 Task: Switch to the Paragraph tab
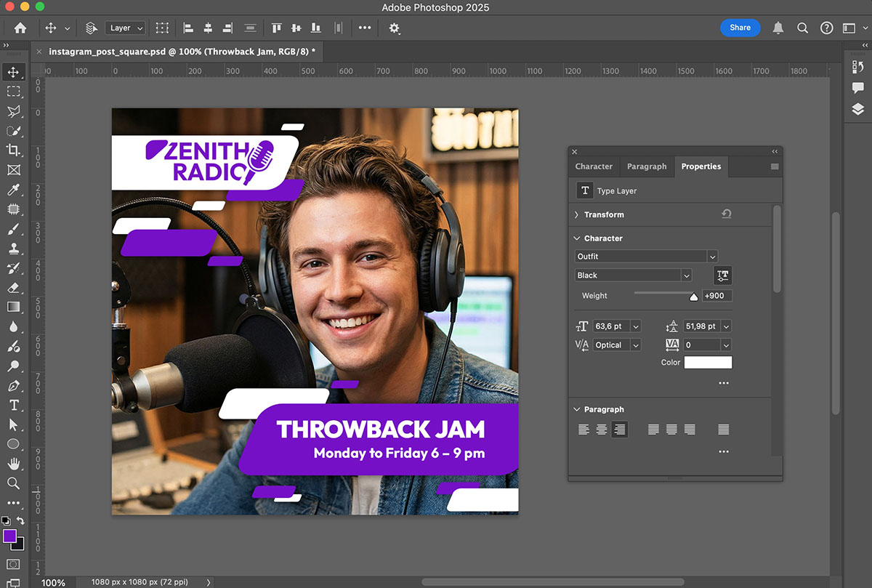646,166
